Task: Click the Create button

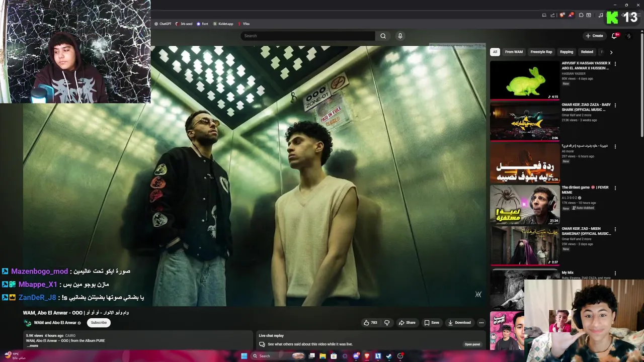Action: 594,36
